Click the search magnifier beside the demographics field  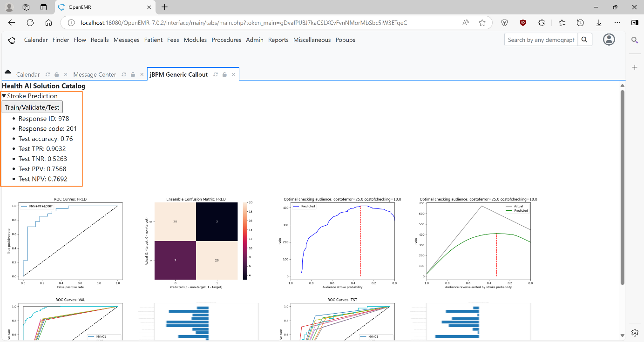click(x=584, y=40)
